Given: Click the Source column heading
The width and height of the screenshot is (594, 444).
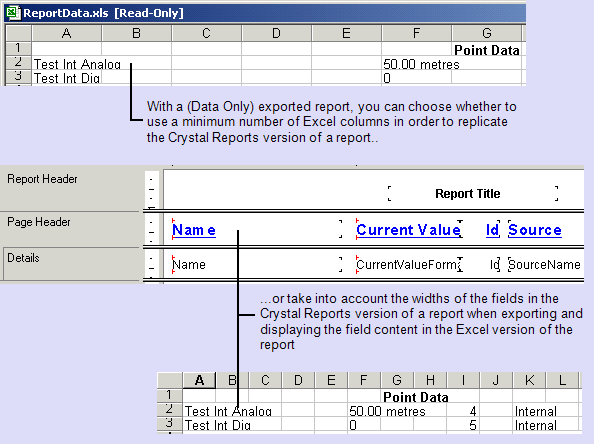Looking at the screenshot, I should point(535,230).
